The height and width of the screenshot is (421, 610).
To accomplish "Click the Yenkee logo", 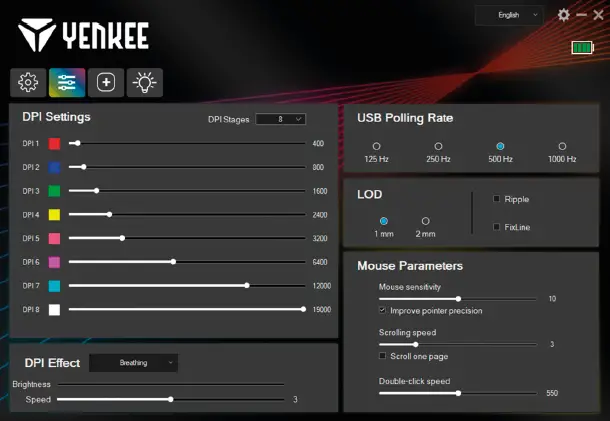I will 83,35.
